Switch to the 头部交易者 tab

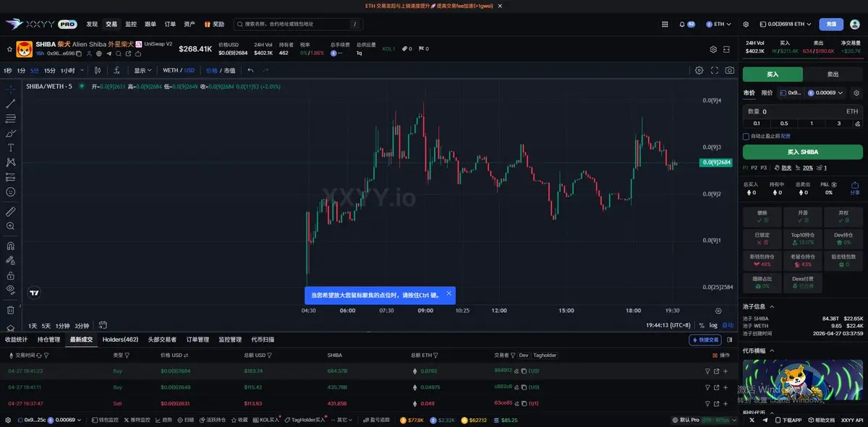(x=162, y=340)
